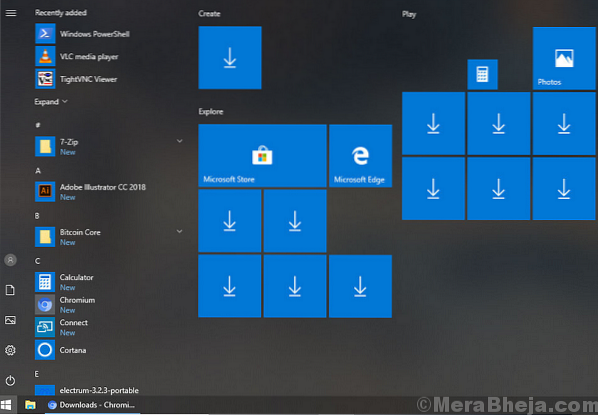Open the Photos tile
The image size is (598, 415).
(564, 58)
